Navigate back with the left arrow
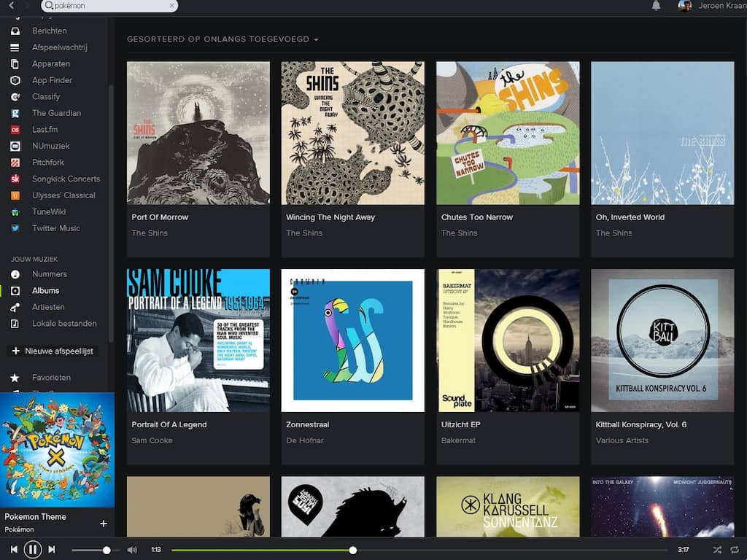Viewport: 747px width, 560px height. [x=11, y=6]
